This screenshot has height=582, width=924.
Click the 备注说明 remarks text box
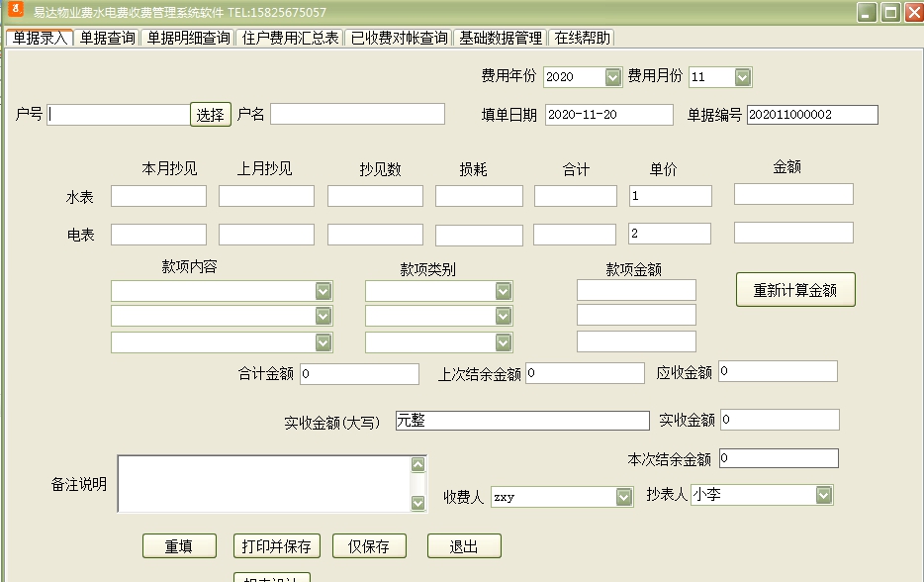coord(267,483)
